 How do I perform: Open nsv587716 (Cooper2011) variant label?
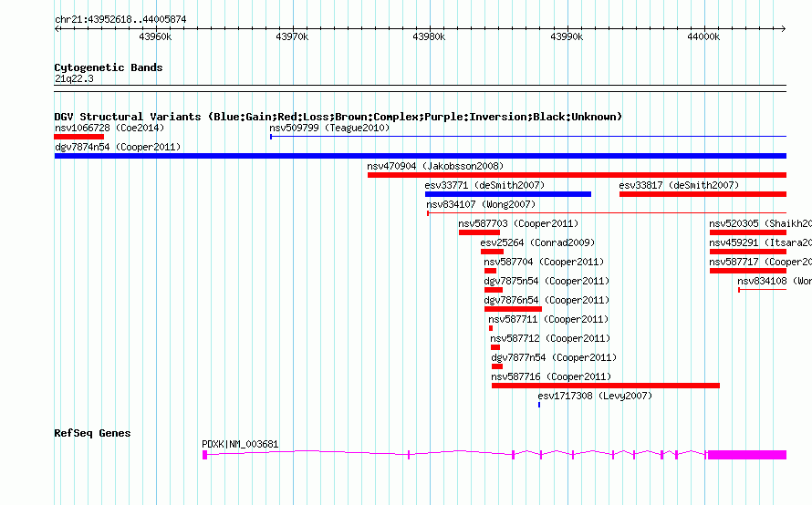(x=551, y=376)
